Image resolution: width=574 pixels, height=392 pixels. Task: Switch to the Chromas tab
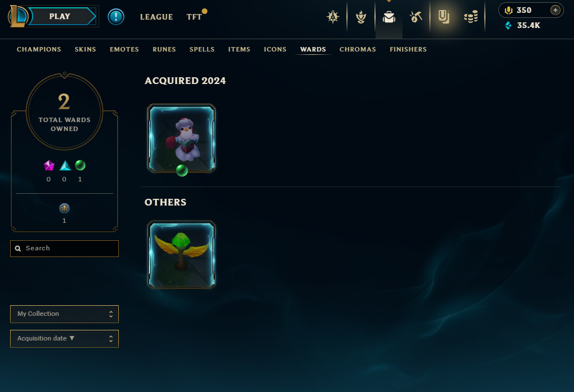[358, 49]
